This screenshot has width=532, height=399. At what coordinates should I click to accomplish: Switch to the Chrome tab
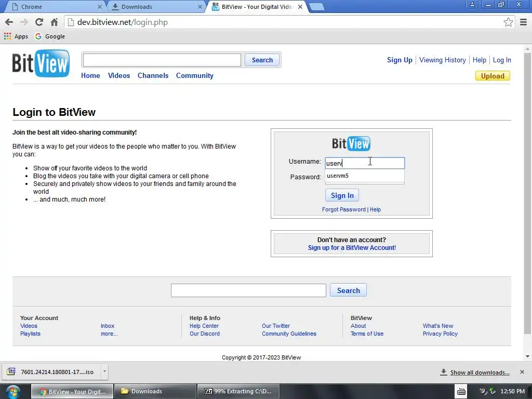pyautogui.click(x=56, y=7)
